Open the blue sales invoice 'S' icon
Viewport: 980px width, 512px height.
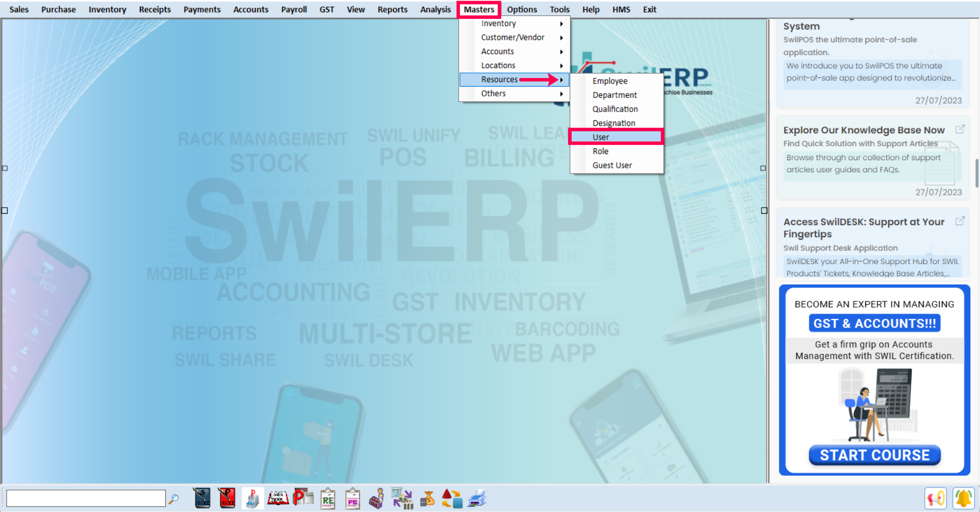[x=202, y=498]
